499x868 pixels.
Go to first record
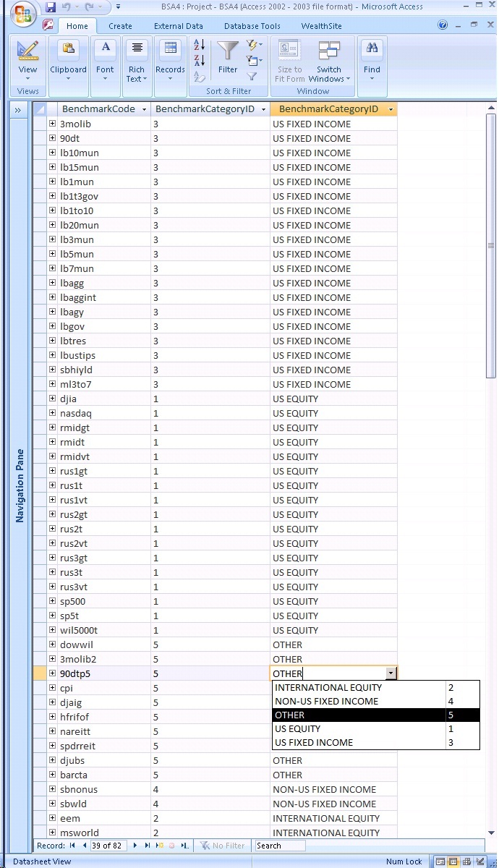tap(72, 846)
